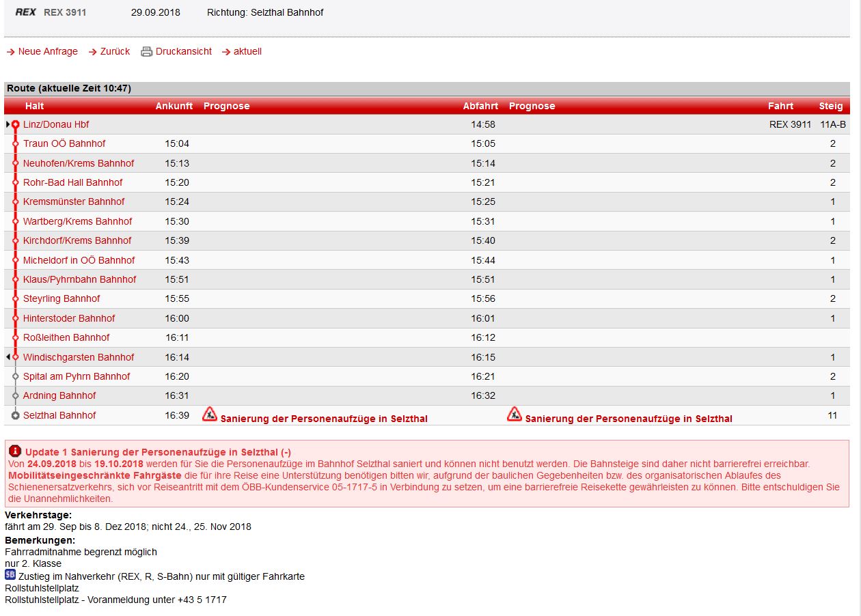This screenshot has height=616, width=861.
Task: Click departure time 16:32 from Ardning
Action: [483, 395]
